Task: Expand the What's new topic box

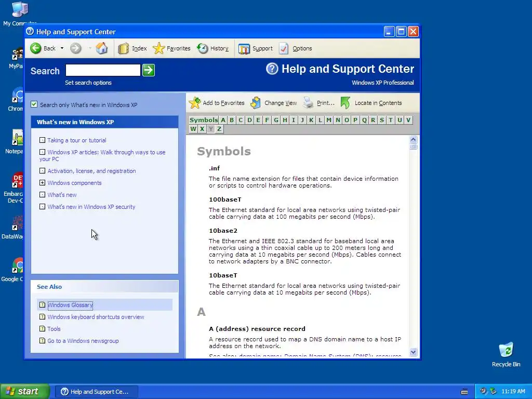Action: (x=42, y=194)
